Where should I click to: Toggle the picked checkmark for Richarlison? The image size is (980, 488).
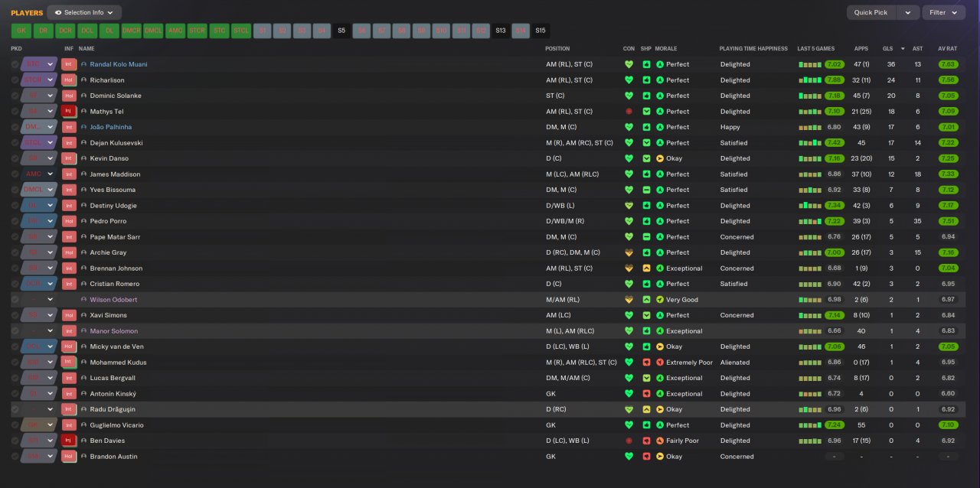pyautogui.click(x=15, y=80)
